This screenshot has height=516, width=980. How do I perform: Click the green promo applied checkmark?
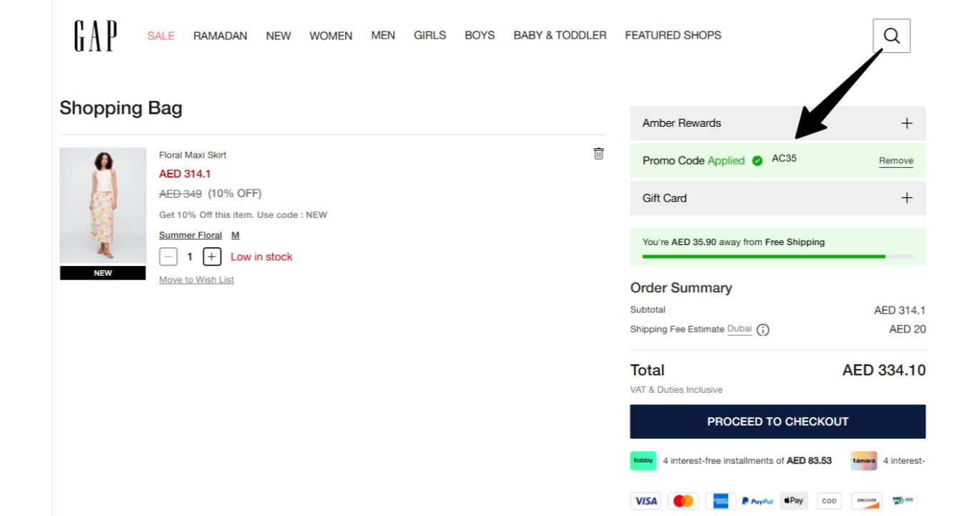757,161
